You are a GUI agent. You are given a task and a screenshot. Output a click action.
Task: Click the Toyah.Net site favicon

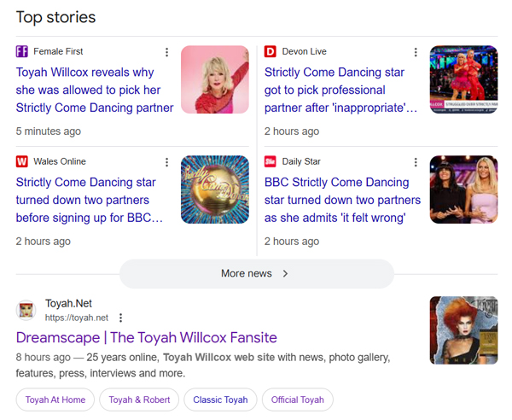click(26, 310)
